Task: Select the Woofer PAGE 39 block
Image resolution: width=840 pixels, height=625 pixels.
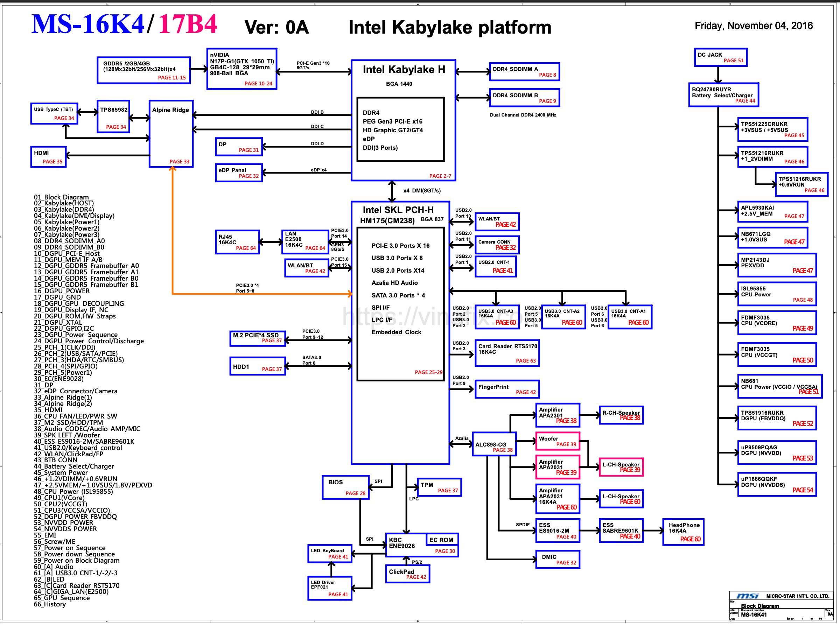Action: pos(558,442)
